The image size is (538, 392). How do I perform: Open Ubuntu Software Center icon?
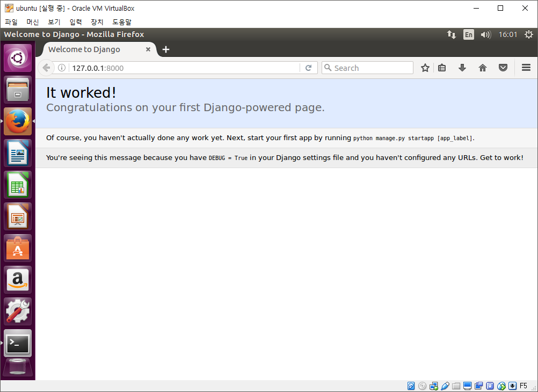(x=18, y=248)
